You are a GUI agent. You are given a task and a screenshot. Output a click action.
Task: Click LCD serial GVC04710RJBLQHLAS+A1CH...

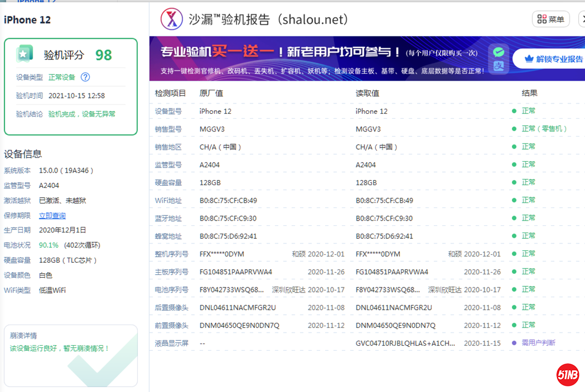point(405,343)
